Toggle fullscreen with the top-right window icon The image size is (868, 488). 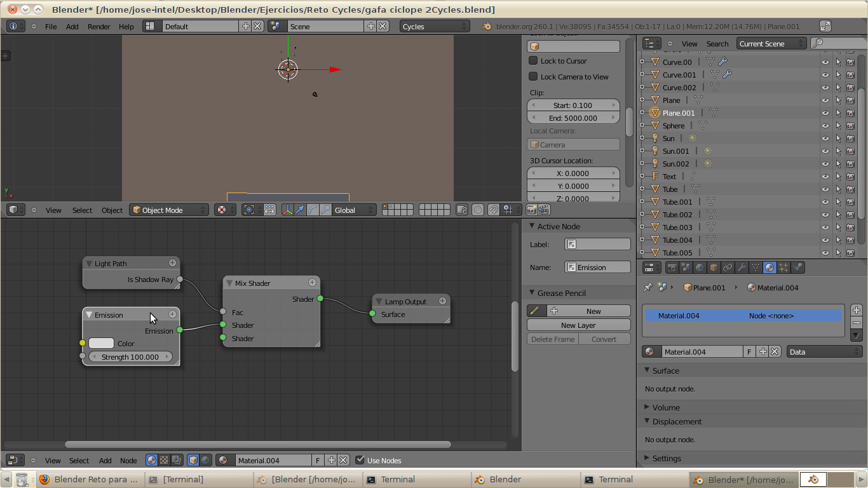(x=825, y=26)
